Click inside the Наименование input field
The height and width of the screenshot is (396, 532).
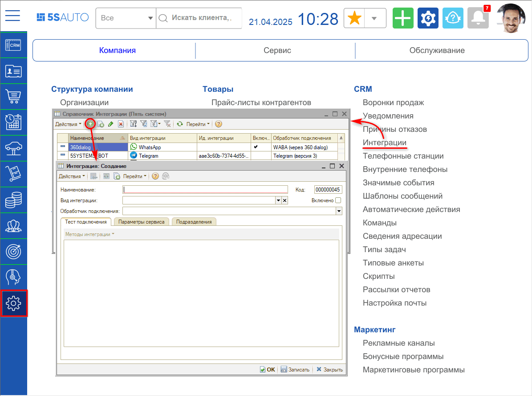coord(205,189)
